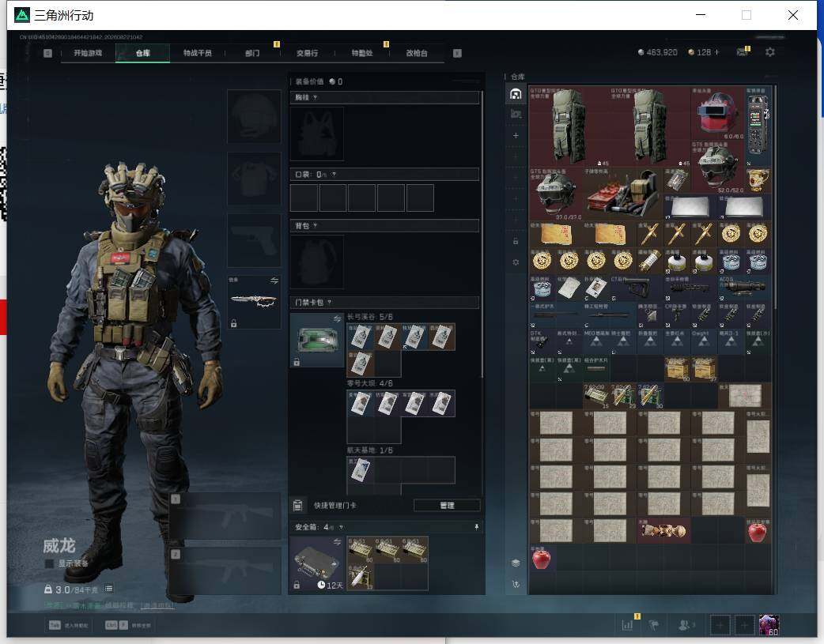The height and width of the screenshot is (644, 824).
Task: Click the right tab navigation arrow
Action: [457, 53]
